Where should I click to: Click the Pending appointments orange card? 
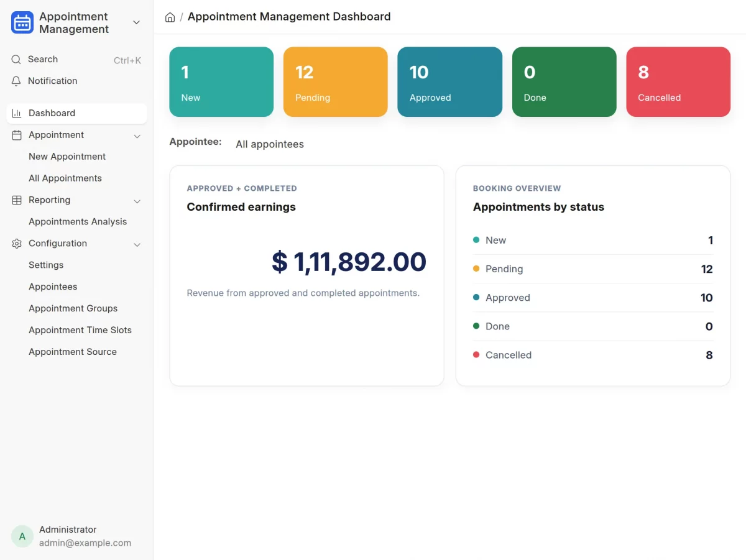(336, 82)
